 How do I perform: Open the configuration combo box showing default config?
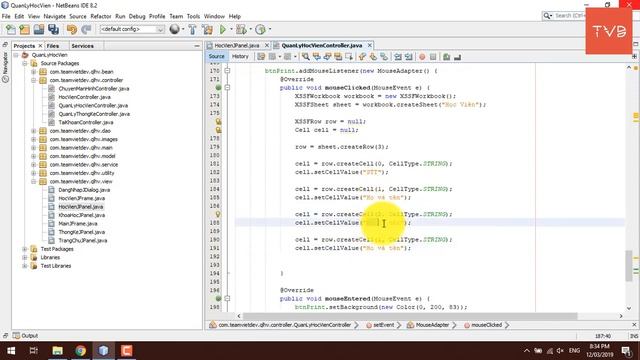click(x=132, y=29)
